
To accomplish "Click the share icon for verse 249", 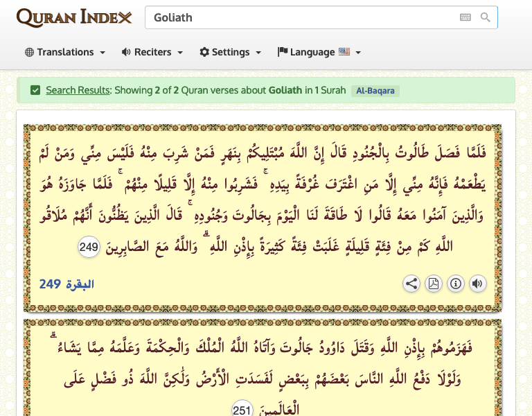I will (x=411, y=283).
